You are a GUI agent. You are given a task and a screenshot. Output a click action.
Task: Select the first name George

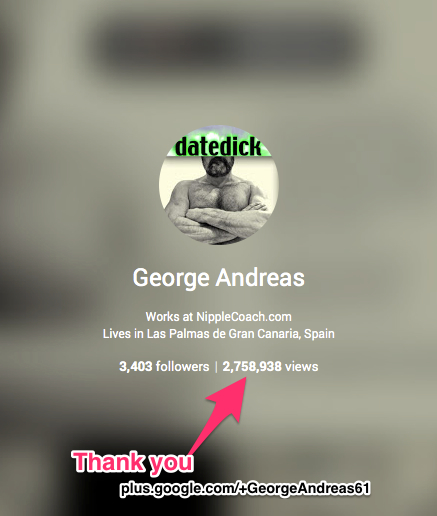tap(171, 279)
